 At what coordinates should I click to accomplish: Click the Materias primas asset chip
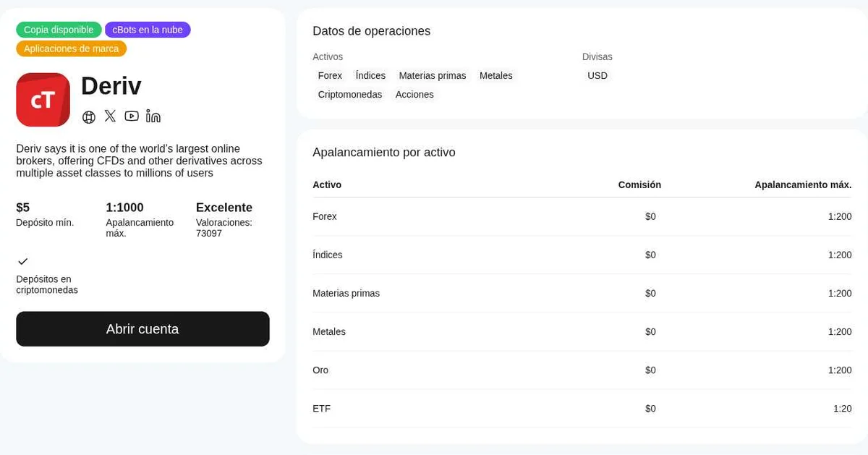tap(433, 75)
